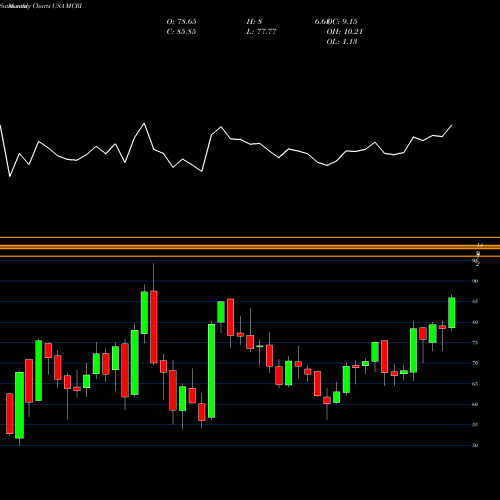
Task: Click the 90 price axis label
Action: pyautogui.click(x=475, y=281)
